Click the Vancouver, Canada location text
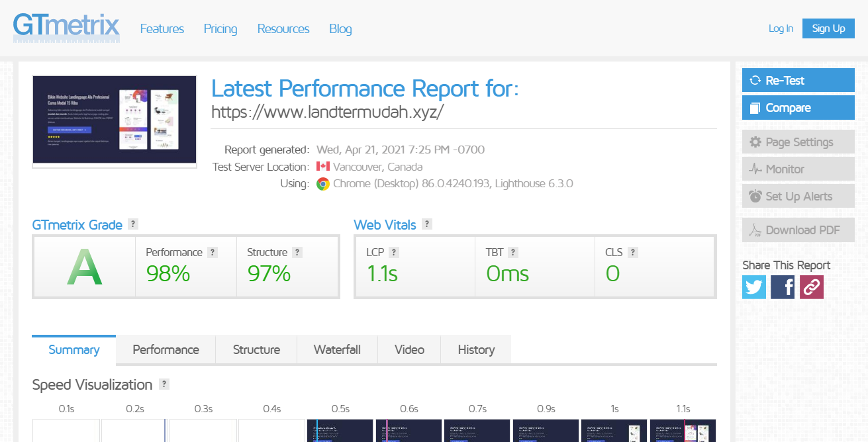This screenshot has height=442, width=868. (x=378, y=167)
